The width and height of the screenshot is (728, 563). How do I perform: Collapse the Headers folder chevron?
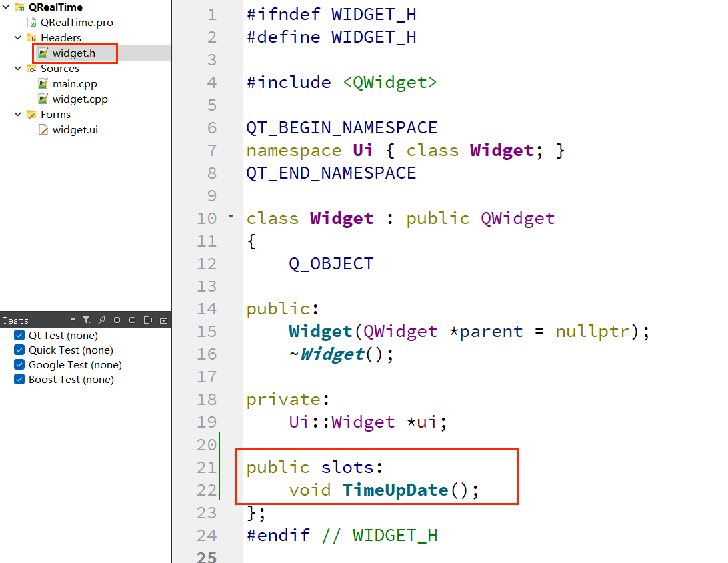click(x=17, y=37)
